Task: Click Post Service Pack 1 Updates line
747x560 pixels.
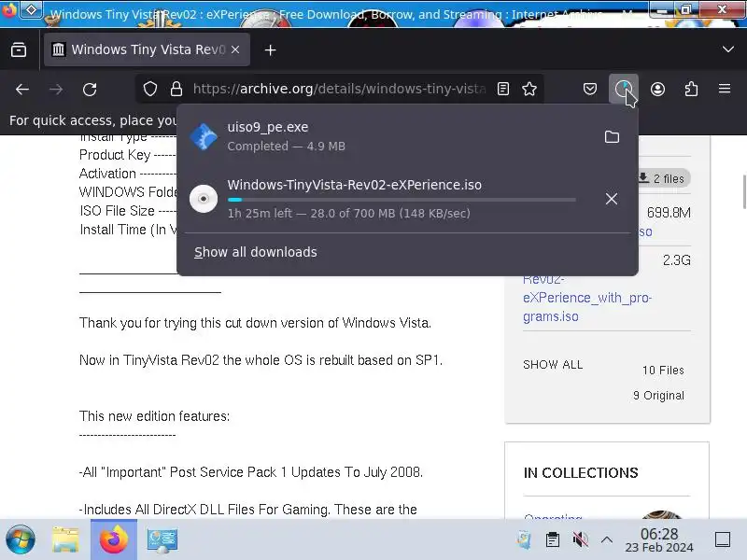Action: (250, 472)
